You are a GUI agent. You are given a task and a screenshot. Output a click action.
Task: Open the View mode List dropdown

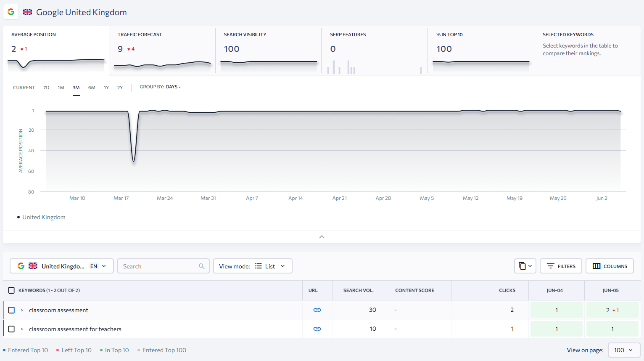[x=252, y=266]
